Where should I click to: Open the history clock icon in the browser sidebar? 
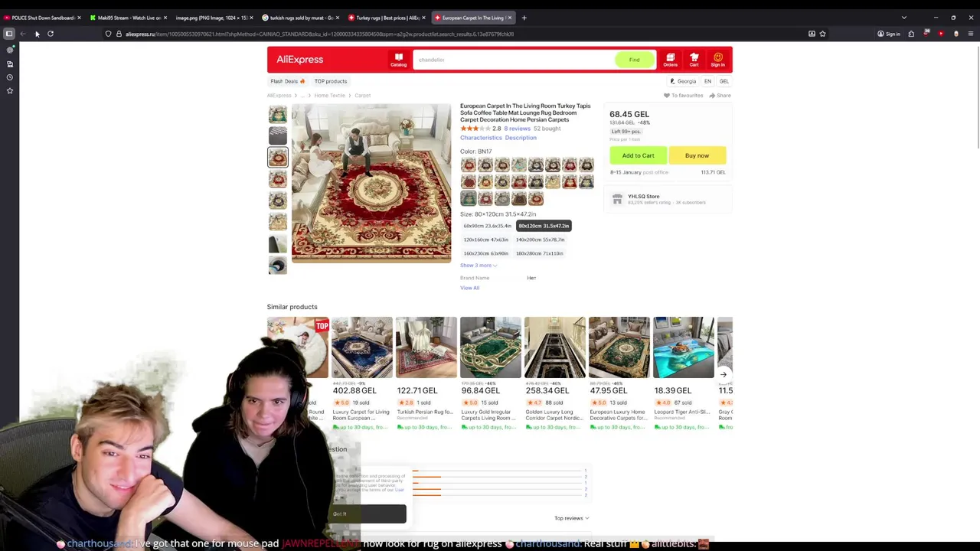pyautogui.click(x=10, y=77)
